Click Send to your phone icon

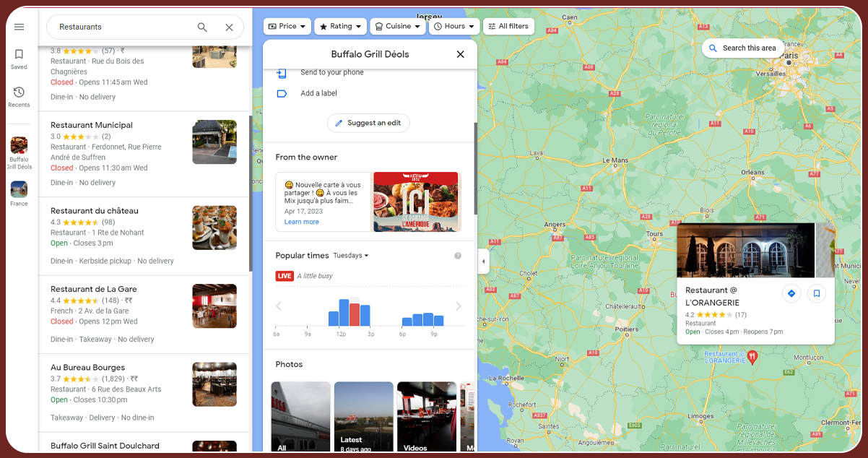(282, 73)
